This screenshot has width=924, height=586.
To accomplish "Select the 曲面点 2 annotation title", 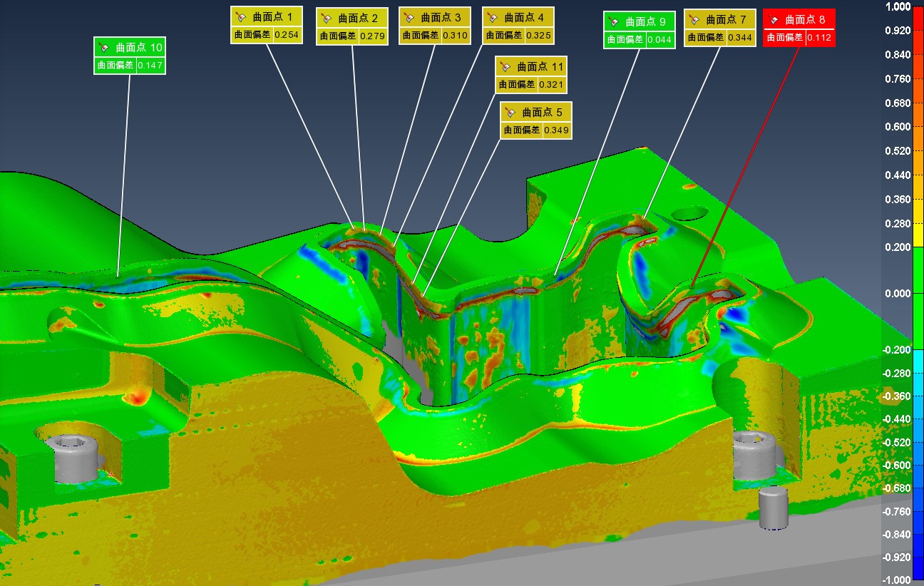I will tap(358, 19).
